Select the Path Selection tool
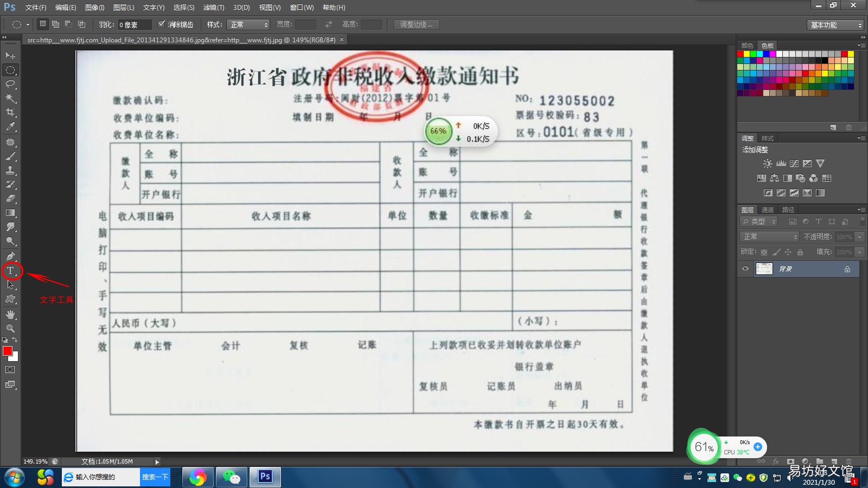Image resolution: width=868 pixels, height=488 pixels. 10,285
